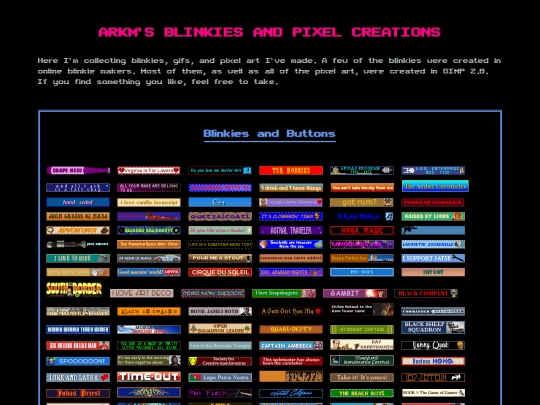This screenshot has height=405, width=540.
Task: Select the Hotel California blinkie
Action: pyautogui.click(x=291, y=393)
